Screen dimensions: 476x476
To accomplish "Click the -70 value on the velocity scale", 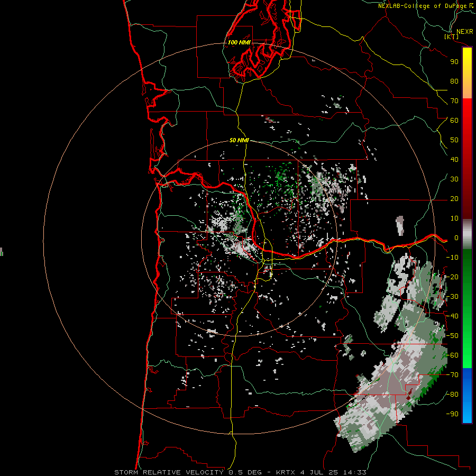I will [452, 375].
